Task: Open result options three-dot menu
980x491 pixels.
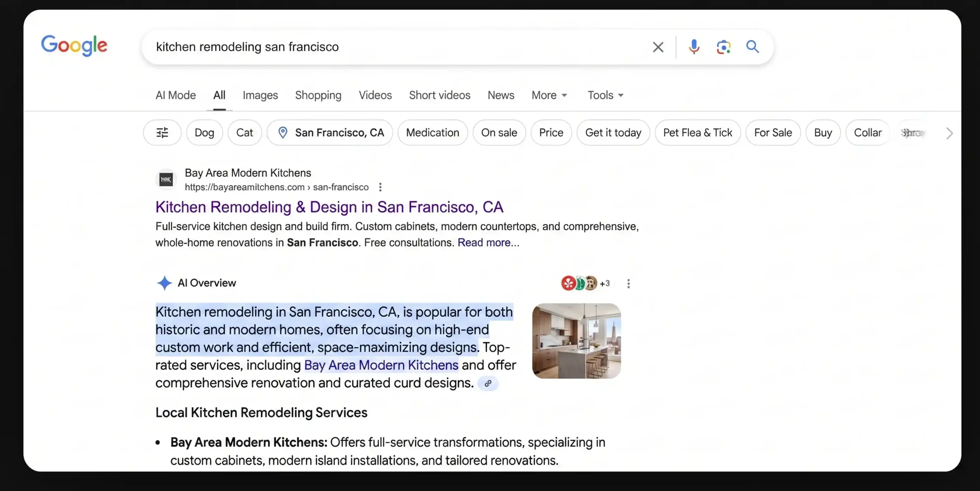Action: [380, 187]
